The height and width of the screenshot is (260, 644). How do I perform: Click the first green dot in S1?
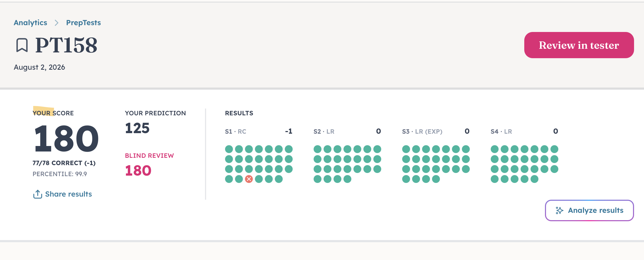pos(229,149)
